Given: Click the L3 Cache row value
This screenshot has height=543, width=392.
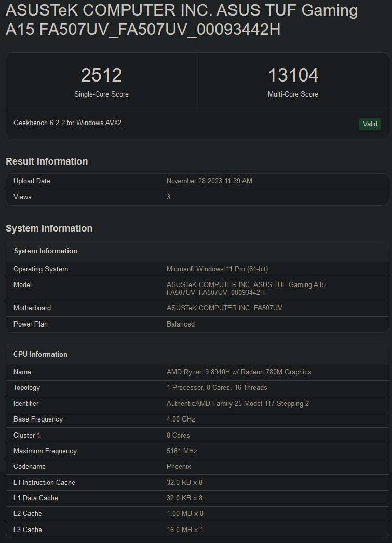Looking at the screenshot, I should (x=185, y=530).
